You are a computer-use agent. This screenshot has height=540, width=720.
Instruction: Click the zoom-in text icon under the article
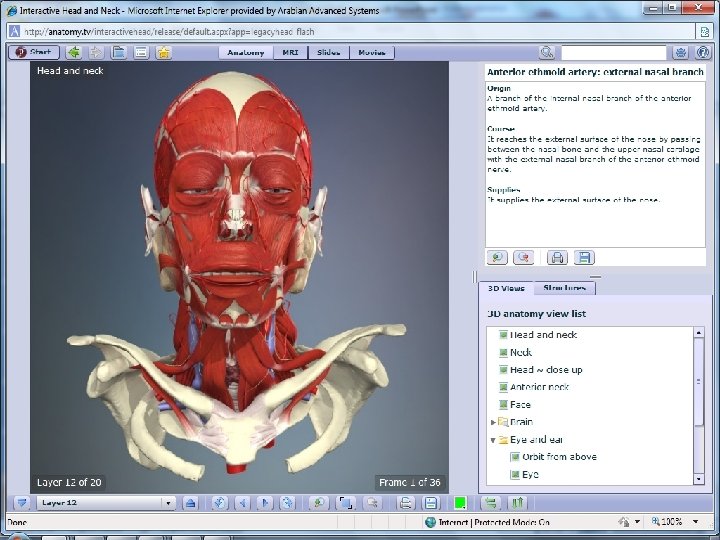coord(497,257)
